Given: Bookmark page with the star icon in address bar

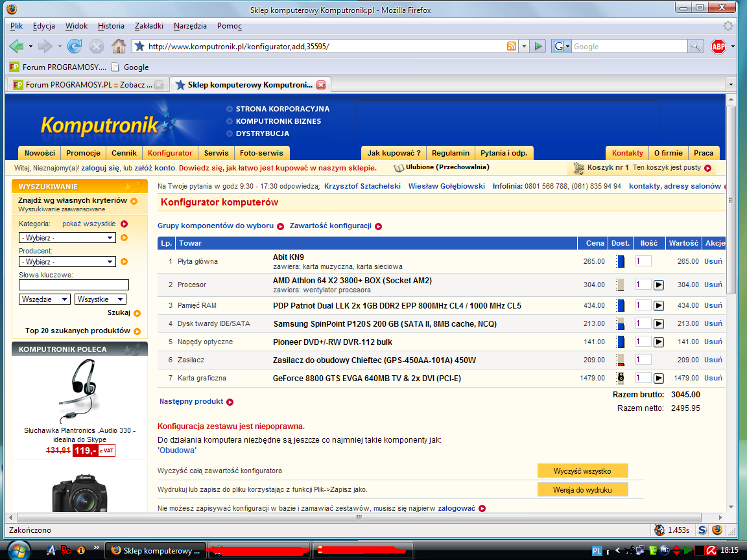Looking at the screenshot, I should [139, 46].
